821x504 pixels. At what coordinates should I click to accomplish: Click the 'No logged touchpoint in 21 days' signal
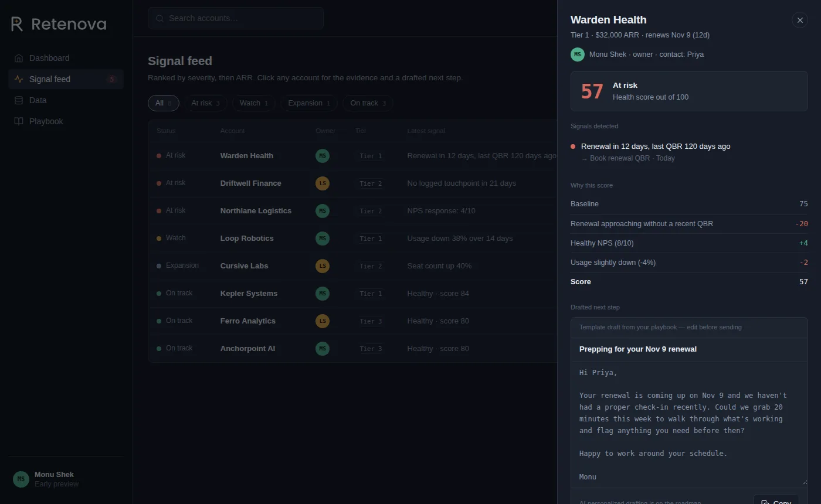coord(462,183)
